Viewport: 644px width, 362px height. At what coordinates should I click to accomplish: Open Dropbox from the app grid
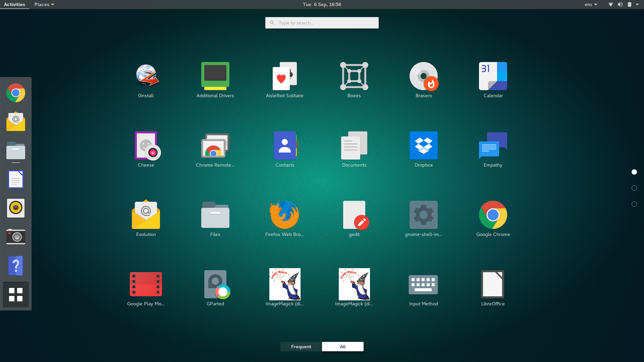(424, 145)
